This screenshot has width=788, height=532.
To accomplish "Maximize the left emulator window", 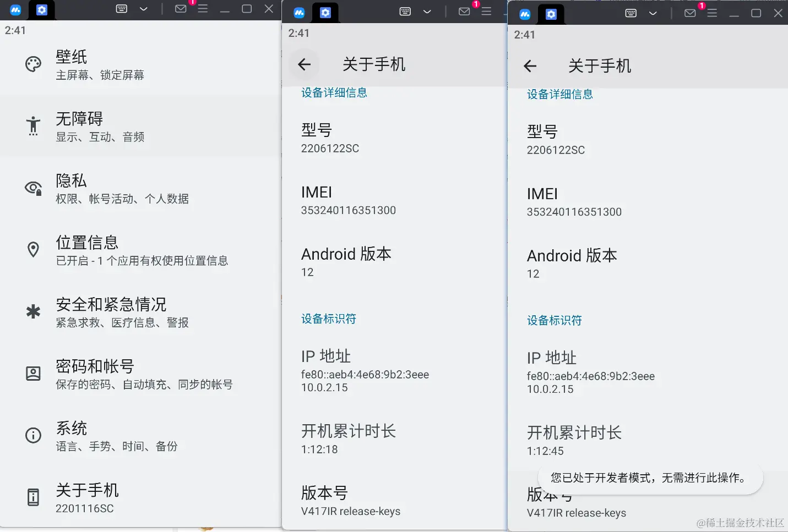I will click(x=247, y=9).
